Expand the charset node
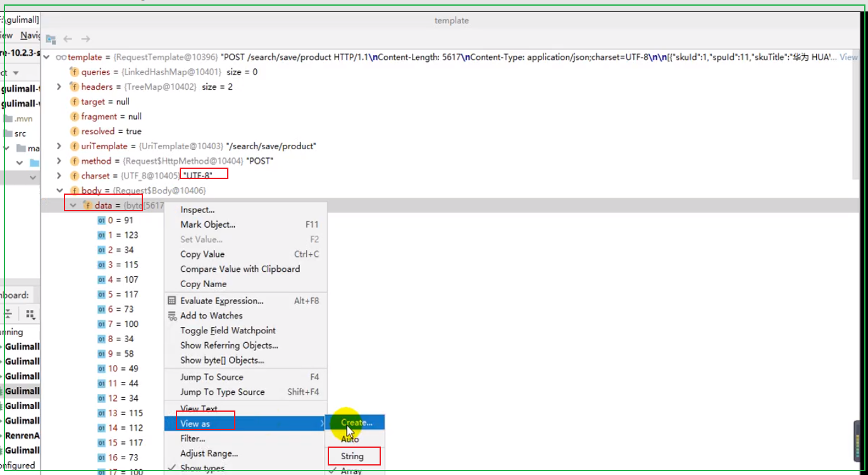The height and width of the screenshot is (475, 868). pos(59,176)
